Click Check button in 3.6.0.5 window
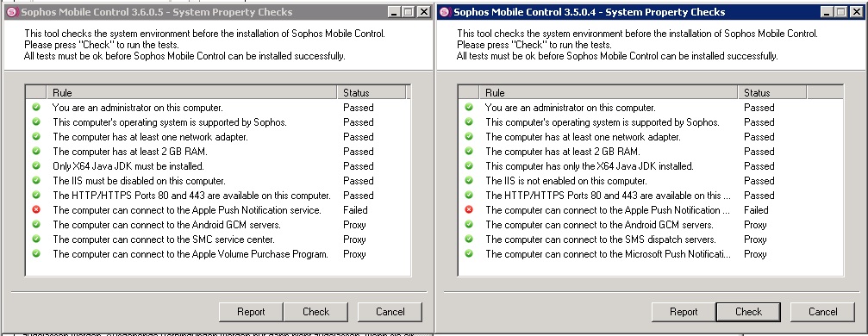The width and height of the screenshot is (868, 336). [x=315, y=312]
